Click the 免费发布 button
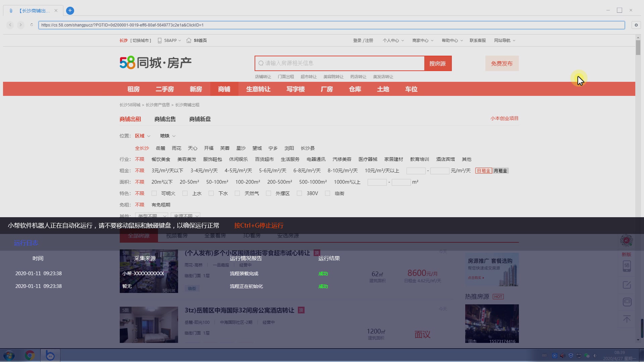Image resolution: width=644 pixels, height=362 pixels. (502, 63)
